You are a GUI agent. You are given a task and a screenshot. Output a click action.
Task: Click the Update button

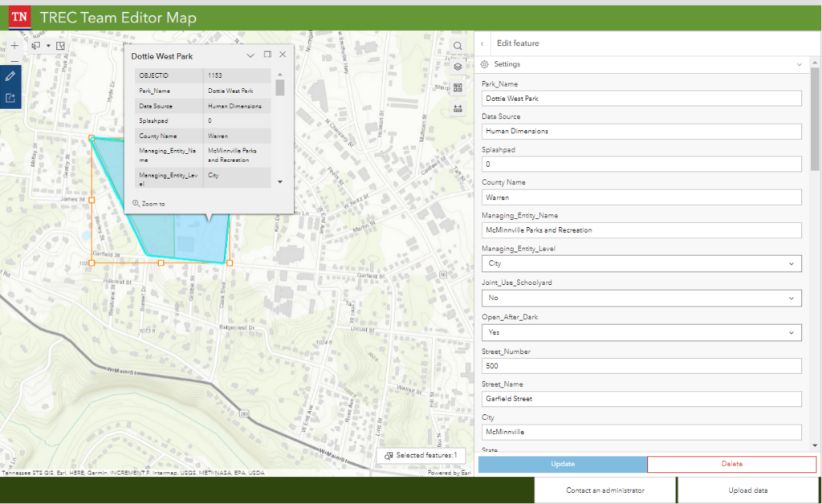click(563, 464)
